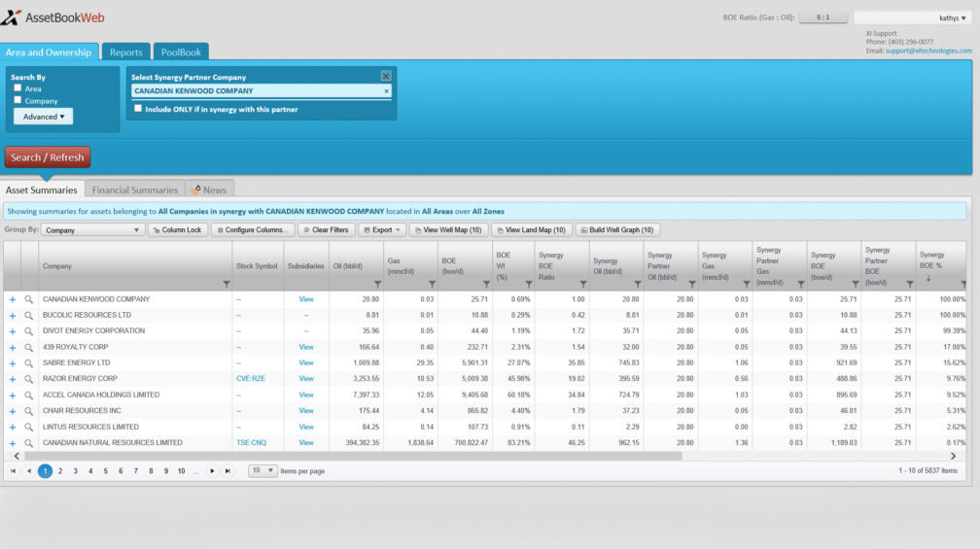The width and height of the screenshot is (980, 549).
Task: Select the News tab
Action: click(x=210, y=189)
